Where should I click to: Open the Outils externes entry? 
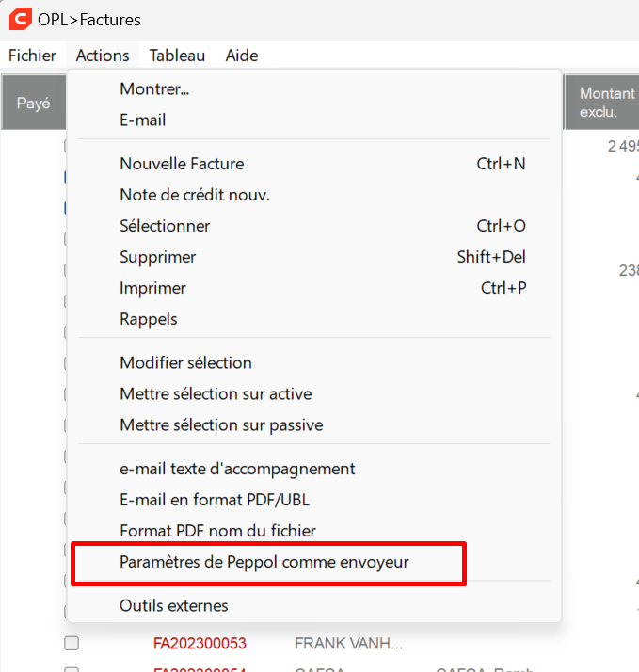314,605
